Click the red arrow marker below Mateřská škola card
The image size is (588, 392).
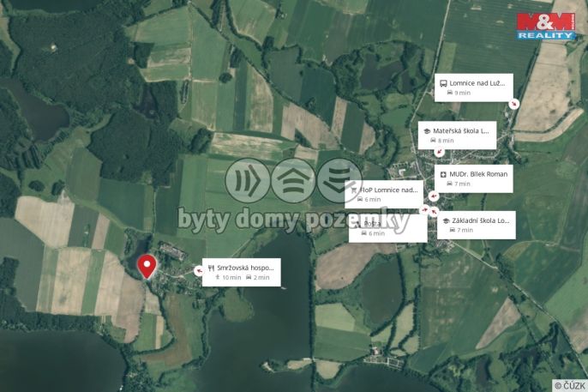(x=439, y=152)
